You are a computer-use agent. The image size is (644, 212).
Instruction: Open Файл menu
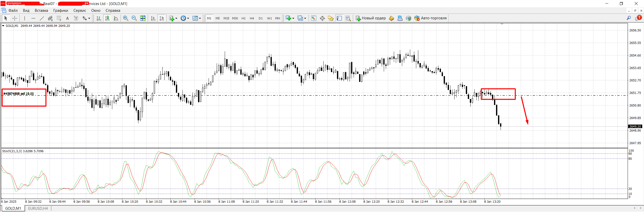pos(13,11)
